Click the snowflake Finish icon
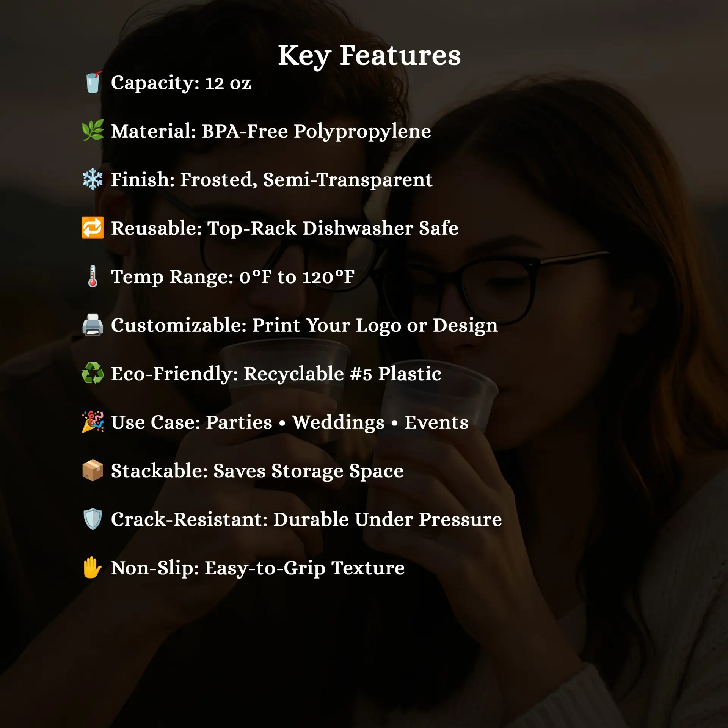The width and height of the screenshot is (728, 728). (93, 179)
